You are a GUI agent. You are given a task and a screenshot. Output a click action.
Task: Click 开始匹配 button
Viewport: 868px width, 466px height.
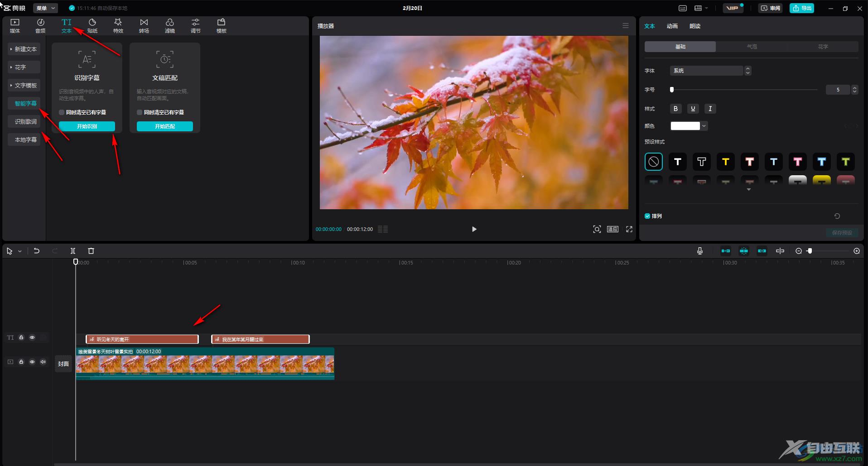[165, 126]
